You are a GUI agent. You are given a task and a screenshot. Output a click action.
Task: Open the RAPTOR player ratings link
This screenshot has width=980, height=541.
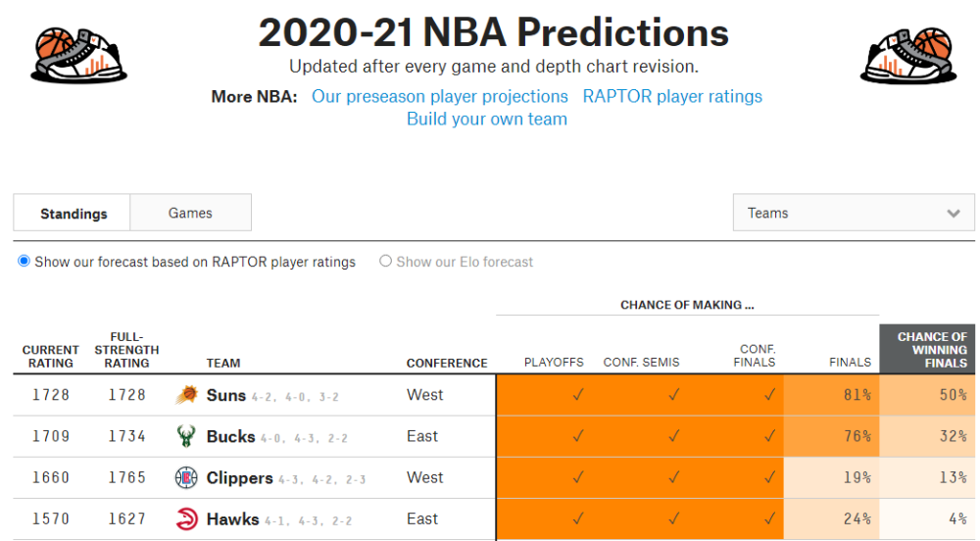pos(672,96)
